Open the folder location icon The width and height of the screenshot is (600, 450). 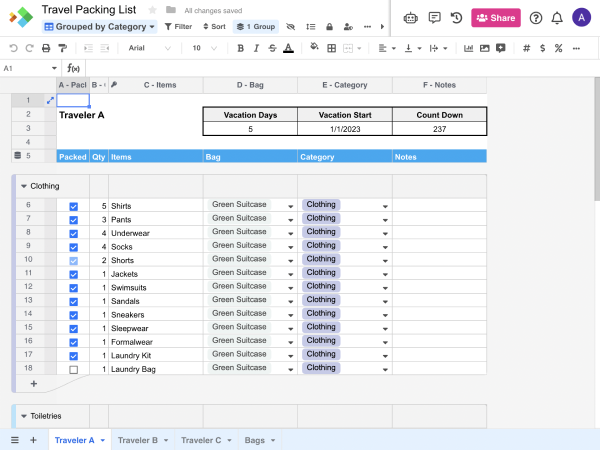tap(171, 10)
